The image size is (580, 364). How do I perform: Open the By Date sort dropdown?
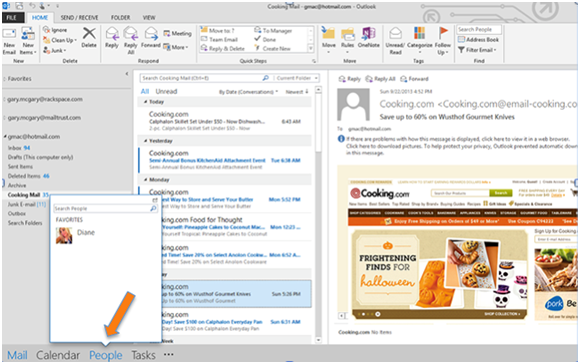click(248, 92)
